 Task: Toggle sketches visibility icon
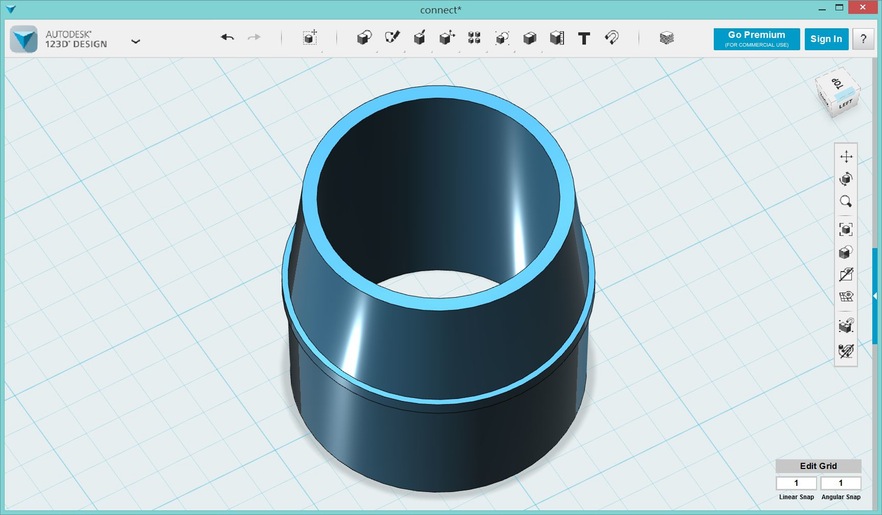tap(846, 274)
